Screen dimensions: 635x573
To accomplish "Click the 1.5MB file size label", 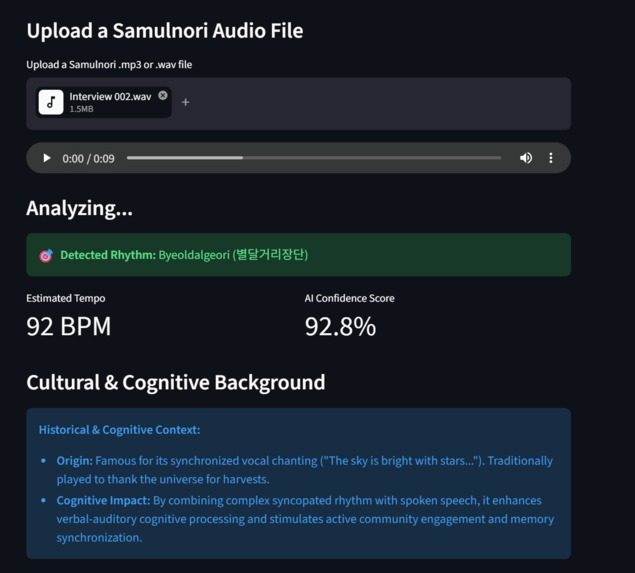I will pos(81,109).
